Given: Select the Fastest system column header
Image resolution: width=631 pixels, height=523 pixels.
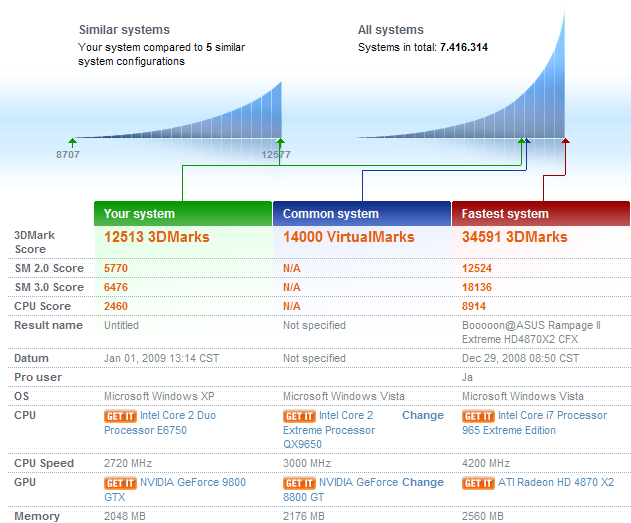Looking at the screenshot, I should 541,214.
